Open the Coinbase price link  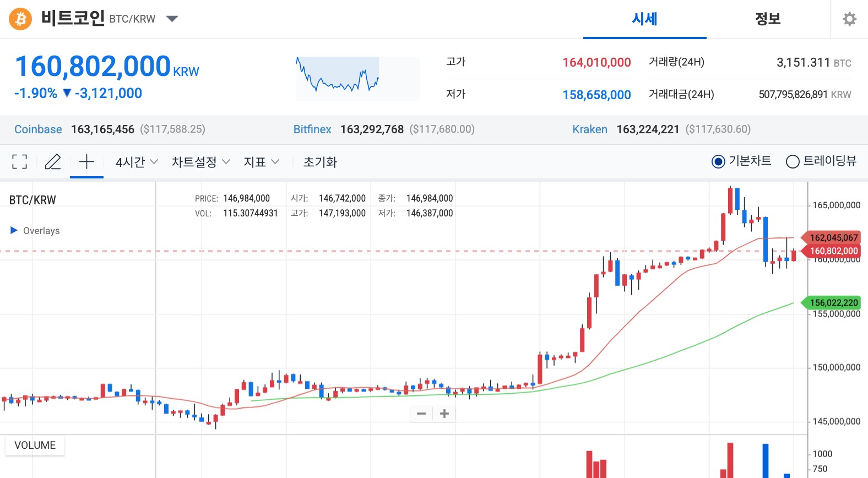click(38, 129)
